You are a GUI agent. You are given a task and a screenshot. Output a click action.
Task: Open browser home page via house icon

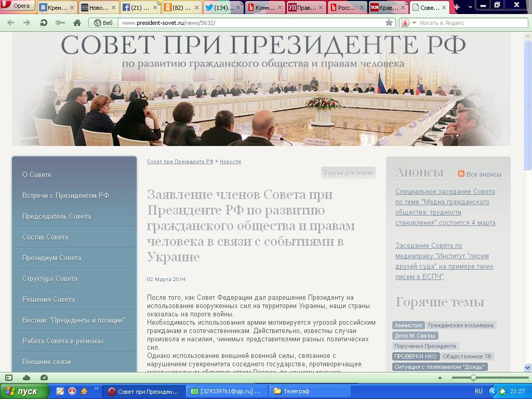coord(76,23)
